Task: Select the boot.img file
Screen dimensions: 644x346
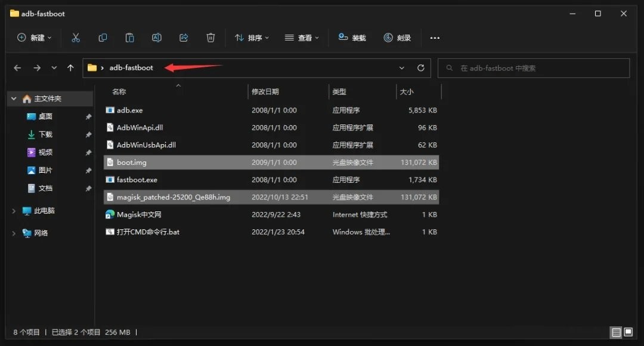Action: point(271,163)
